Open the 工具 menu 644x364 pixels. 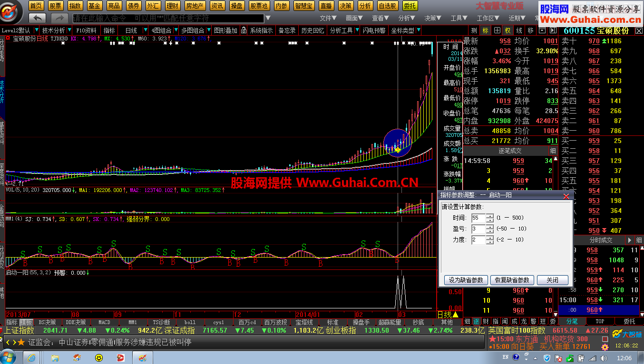click(459, 18)
